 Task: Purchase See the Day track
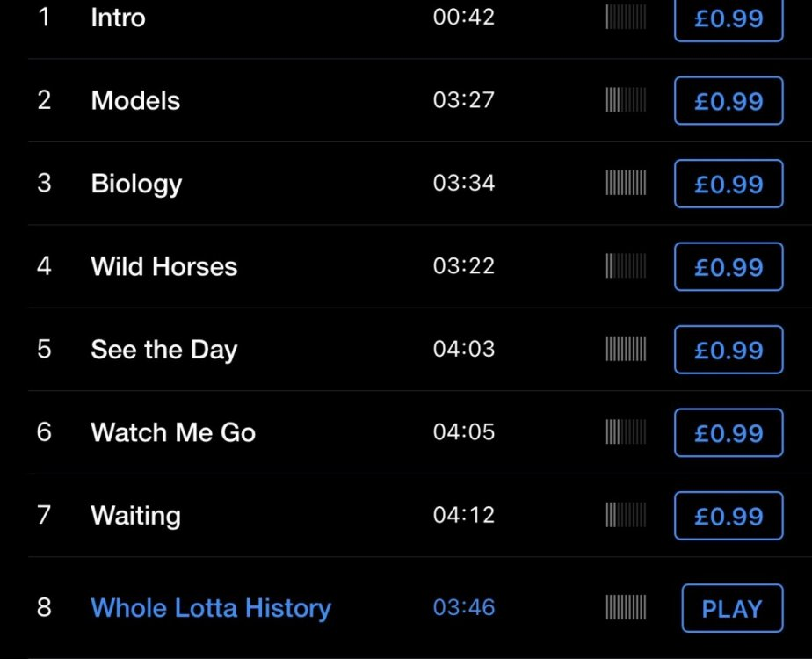click(x=728, y=350)
